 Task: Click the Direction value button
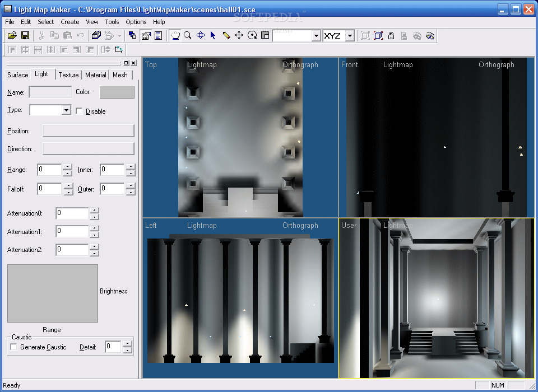89,149
